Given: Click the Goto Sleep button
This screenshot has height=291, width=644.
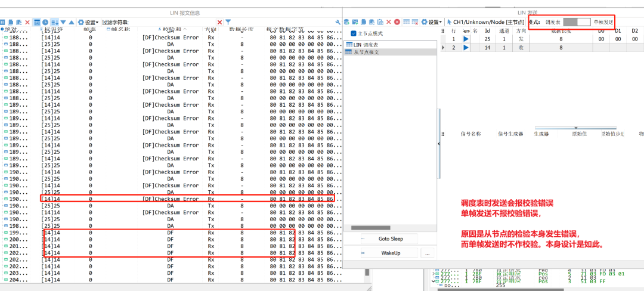Looking at the screenshot, I should (390, 239).
